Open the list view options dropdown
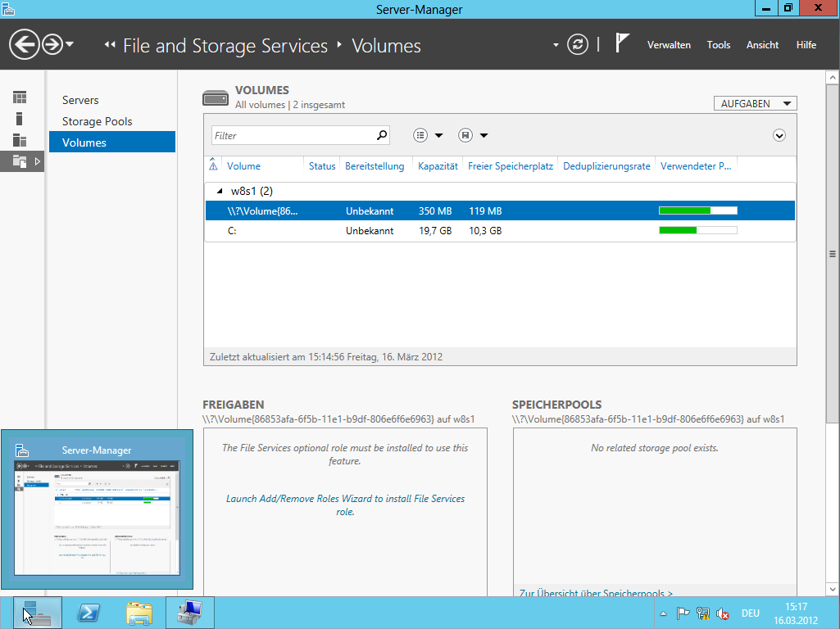Screen dimensions: 840x629 coord(428,136)
